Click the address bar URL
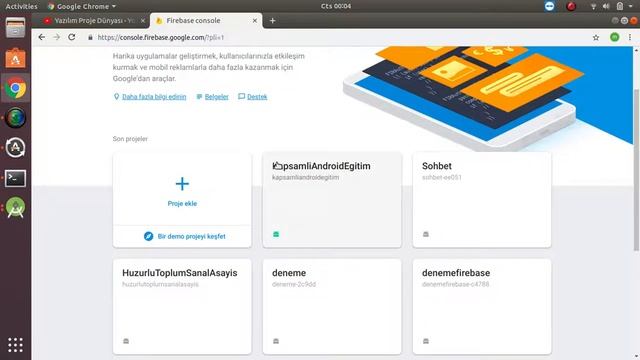This screenshot has width=640, height=360. pyautogui.click(x=161, y=37)
